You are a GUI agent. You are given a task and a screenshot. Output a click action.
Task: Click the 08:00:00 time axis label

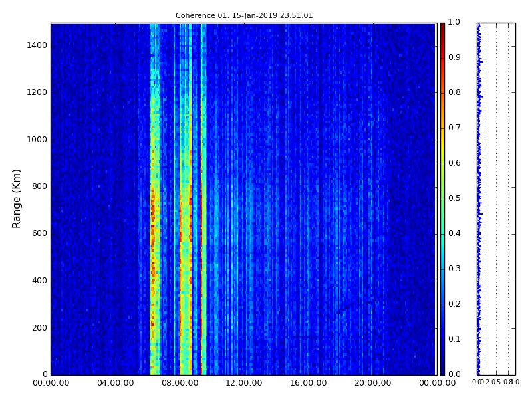click(x=180, y=383)
